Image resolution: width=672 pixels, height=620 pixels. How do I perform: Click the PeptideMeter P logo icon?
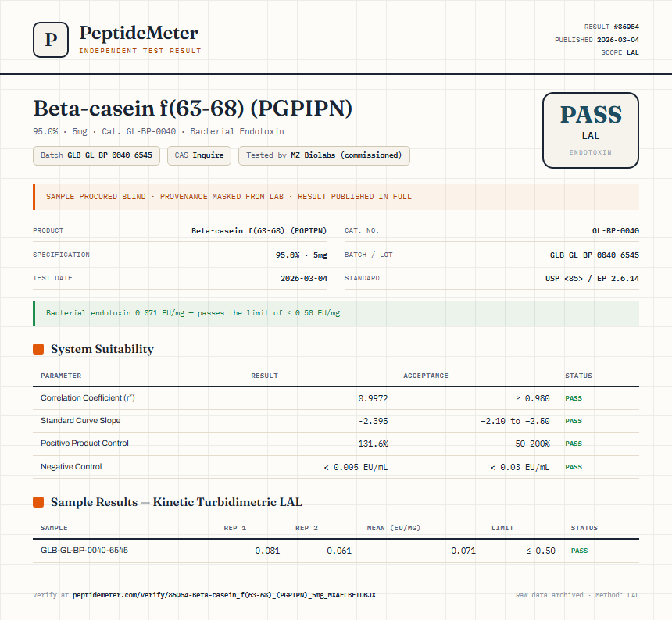pyautogui.click(x=51, y=40)
